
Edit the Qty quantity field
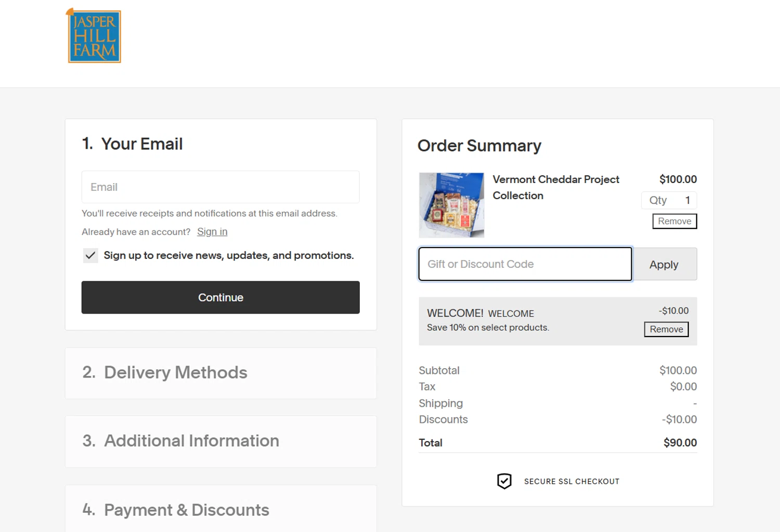[x=669, y=200]
